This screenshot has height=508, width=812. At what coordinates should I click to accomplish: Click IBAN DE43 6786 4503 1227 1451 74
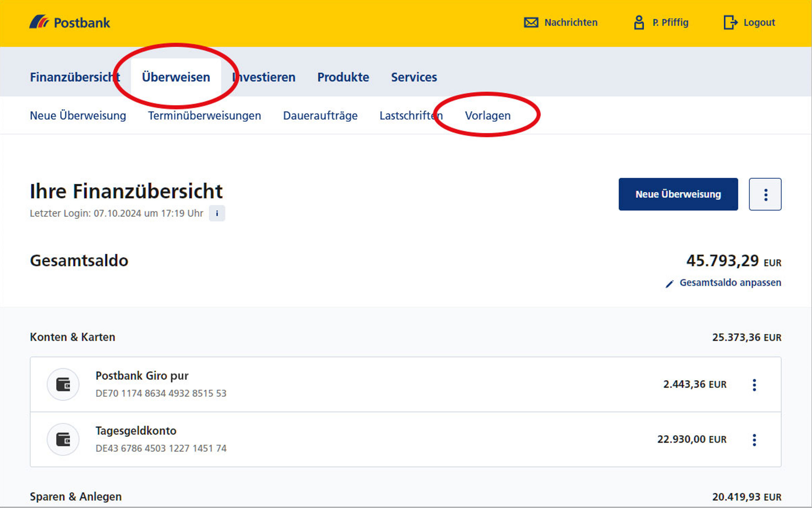161,449
